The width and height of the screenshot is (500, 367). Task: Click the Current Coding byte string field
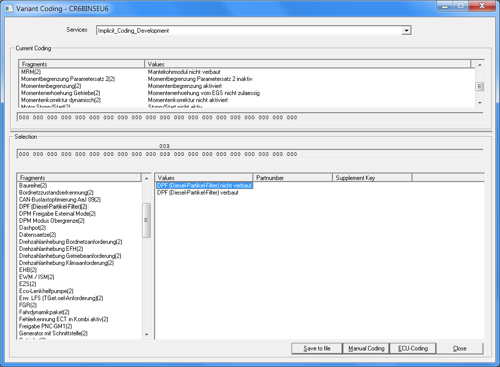pyautogui.click(x=250, y=117)
